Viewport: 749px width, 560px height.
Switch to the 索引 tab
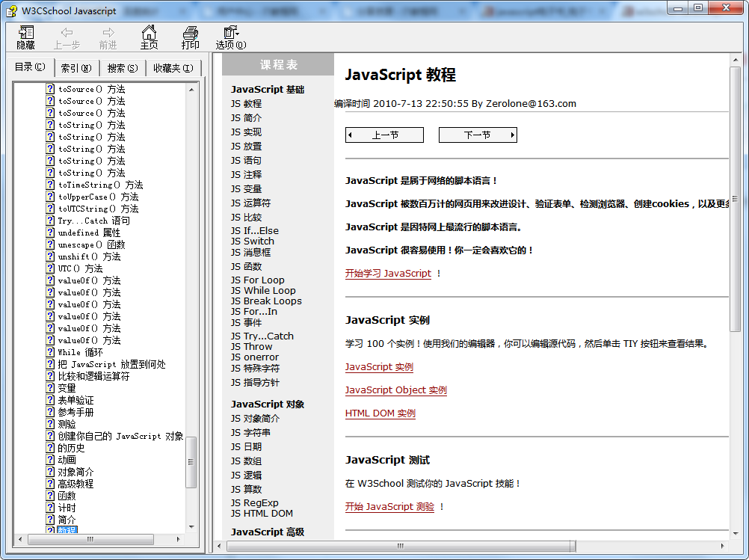(x=76, y=68)
